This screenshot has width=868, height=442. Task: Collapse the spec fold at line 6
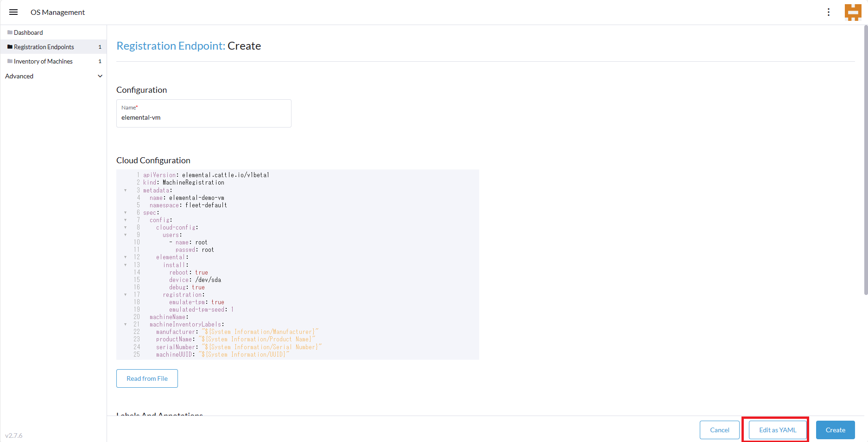pyautogui.click(x=125, y=212)
